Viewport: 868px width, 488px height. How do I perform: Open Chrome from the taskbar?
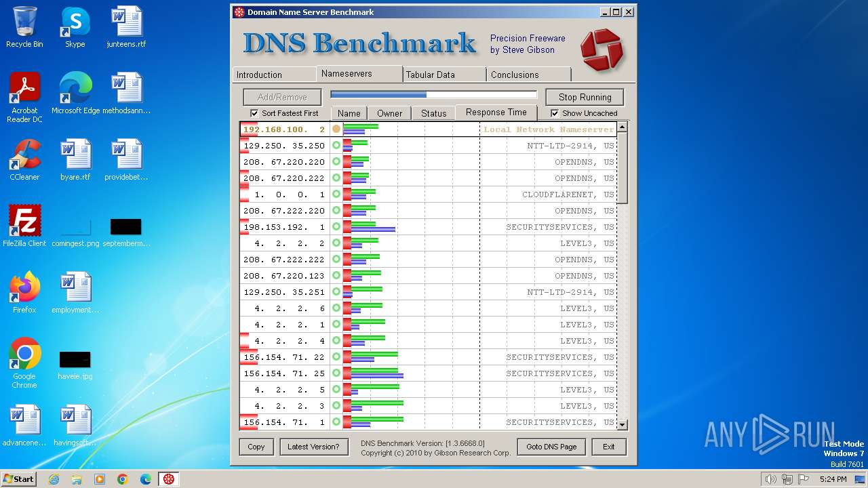(x=123, y=479)
